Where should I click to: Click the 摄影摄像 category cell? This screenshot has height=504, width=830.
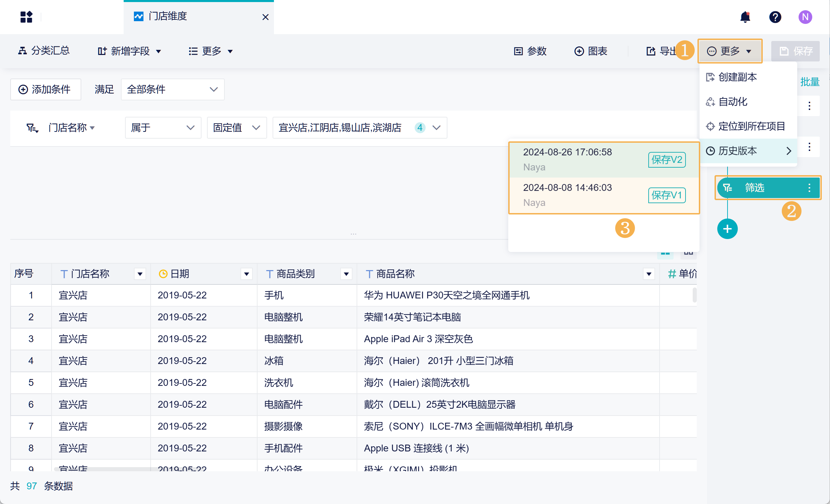307,426
